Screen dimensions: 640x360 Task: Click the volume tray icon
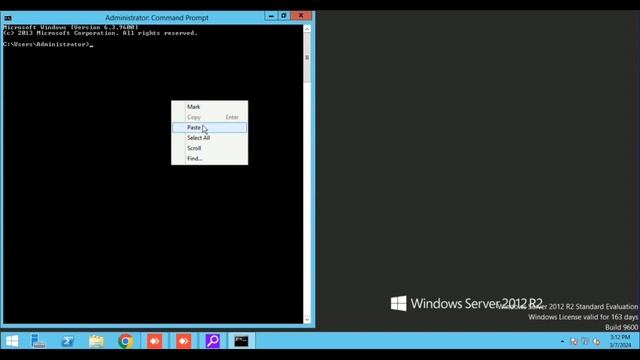[596, 341]
